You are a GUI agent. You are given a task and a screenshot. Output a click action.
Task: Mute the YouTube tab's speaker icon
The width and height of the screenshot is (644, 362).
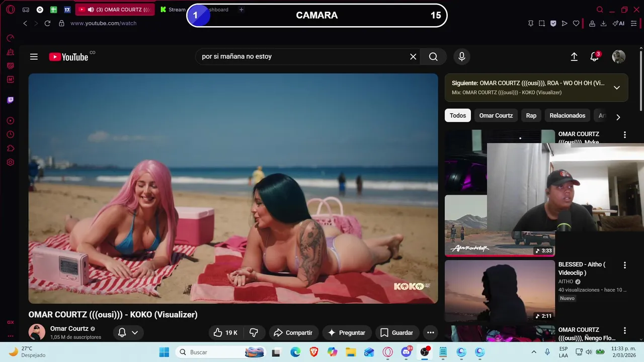click(91, 10)
